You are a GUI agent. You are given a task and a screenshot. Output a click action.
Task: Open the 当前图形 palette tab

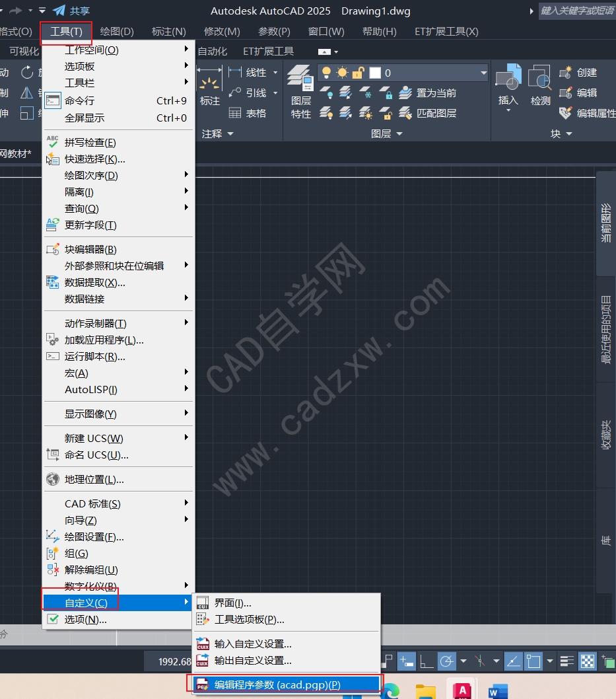[605, 223]
